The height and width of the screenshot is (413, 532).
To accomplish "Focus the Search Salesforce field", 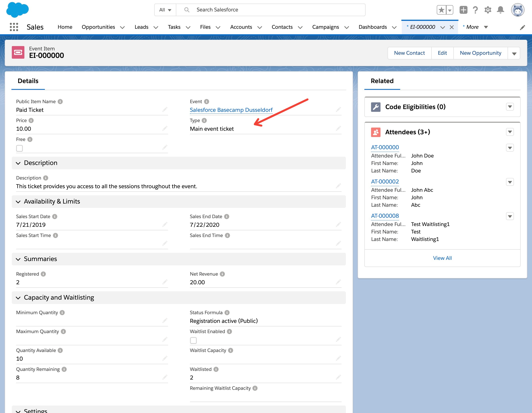I will pyautogui.click(x=270, y=10).
